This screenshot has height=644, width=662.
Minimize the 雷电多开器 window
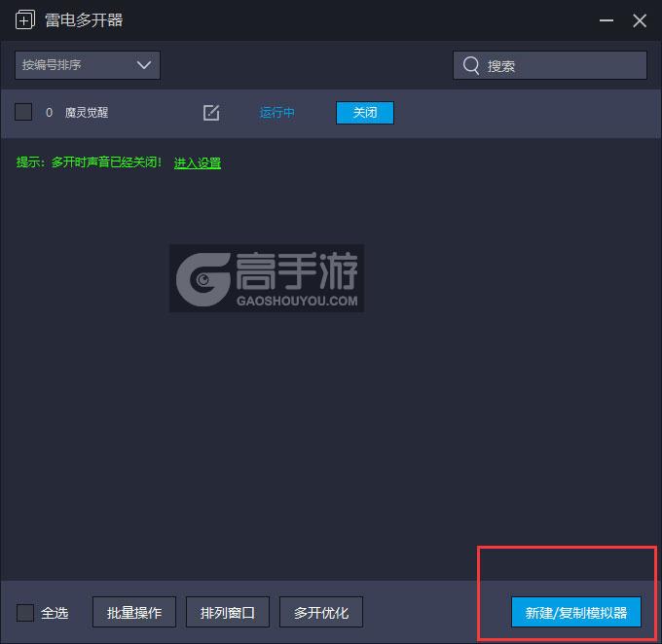pyautogui.click(x=607, y=20)
